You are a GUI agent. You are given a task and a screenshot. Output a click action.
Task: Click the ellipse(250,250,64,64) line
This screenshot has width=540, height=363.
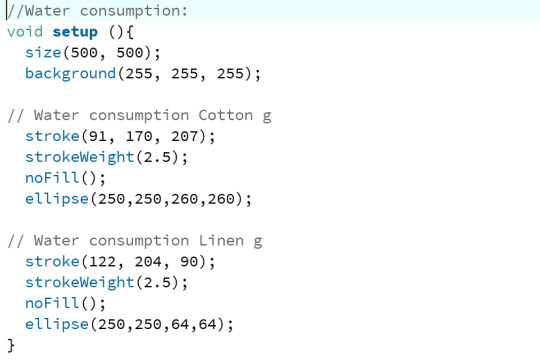coord(129,324)
